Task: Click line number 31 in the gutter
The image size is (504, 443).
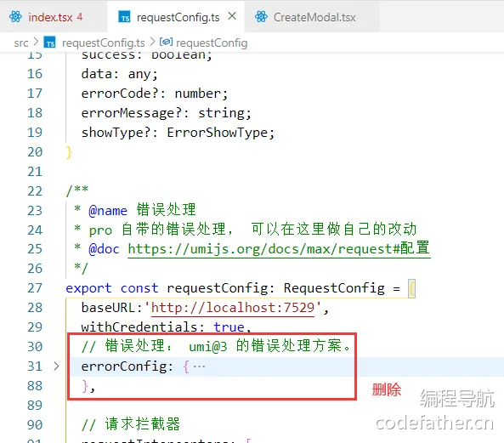Action: 35,366
